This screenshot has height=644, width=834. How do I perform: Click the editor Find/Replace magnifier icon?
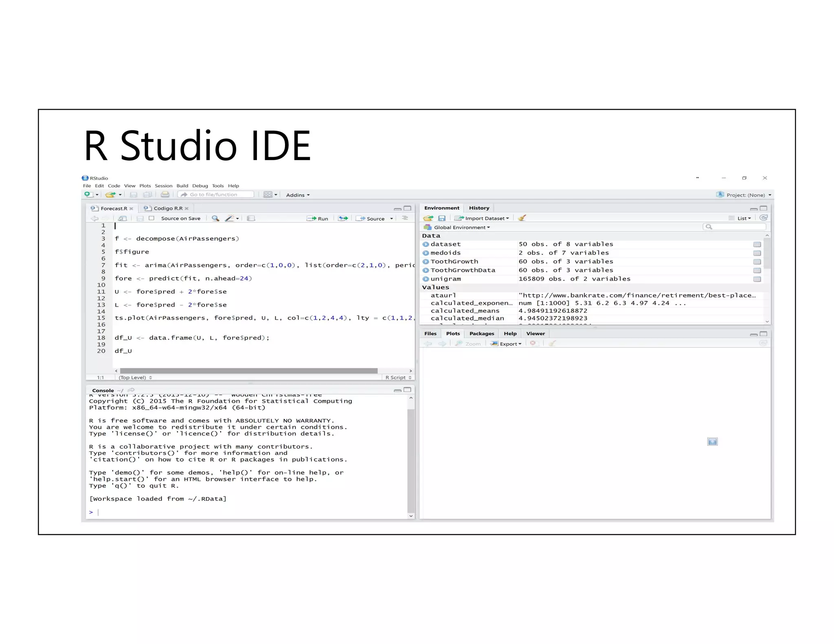pyautogui.click(x=215, y=219)
